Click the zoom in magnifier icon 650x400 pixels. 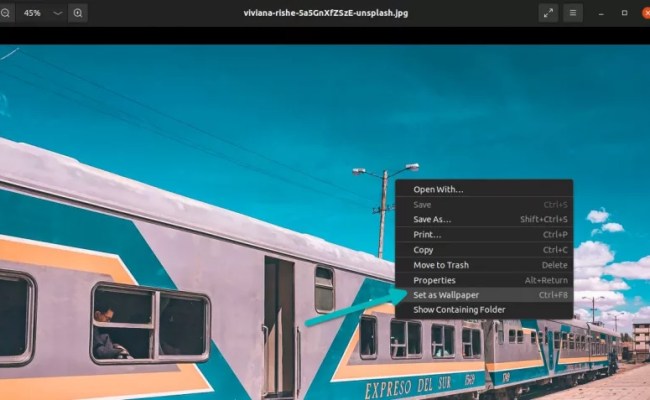tap(78, 13)
